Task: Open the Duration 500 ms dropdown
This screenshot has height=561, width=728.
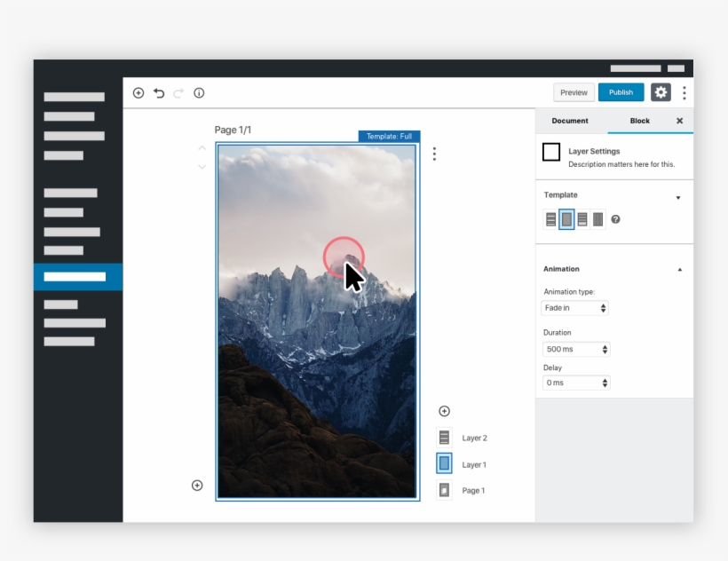Action: (576, 350)
